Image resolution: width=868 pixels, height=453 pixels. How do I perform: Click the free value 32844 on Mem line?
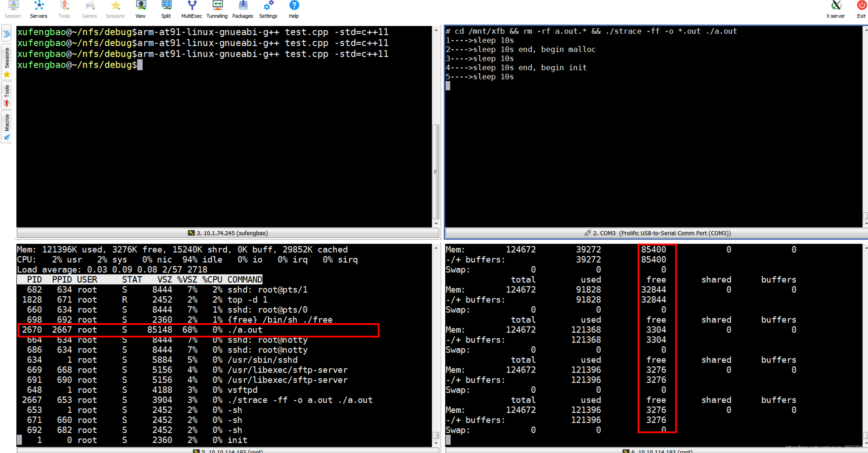click(653, 290)
